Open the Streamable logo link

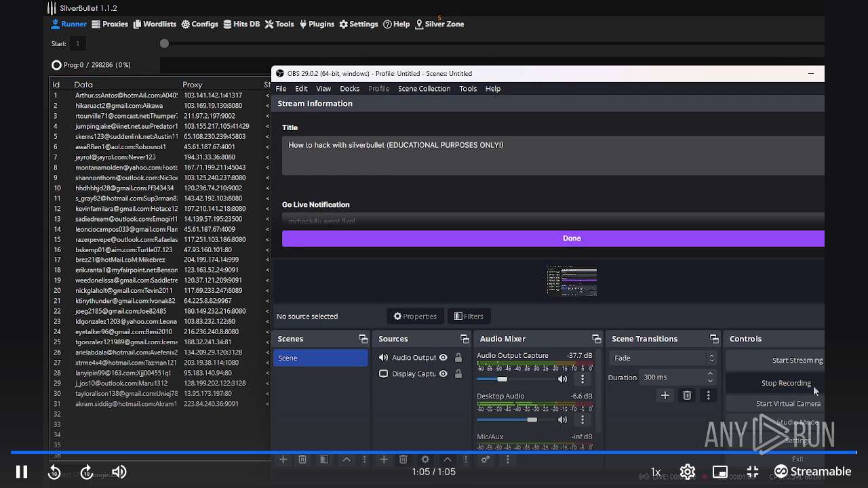(x=812, y=472)
